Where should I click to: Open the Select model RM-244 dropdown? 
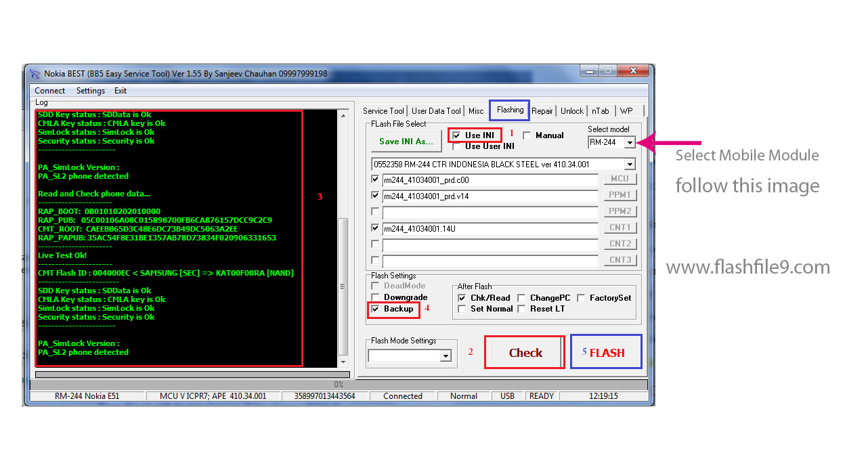click(630, 142)
